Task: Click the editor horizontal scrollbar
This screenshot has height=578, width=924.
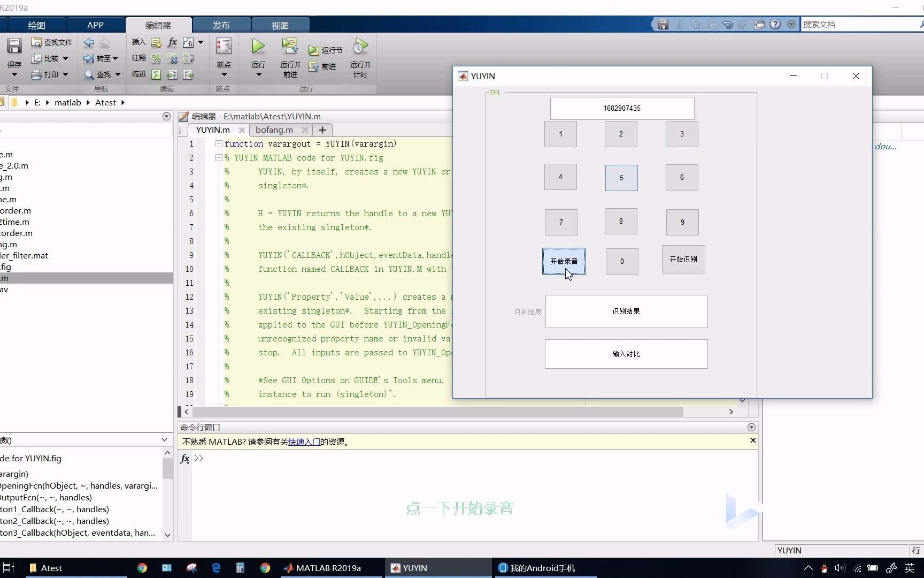Action: tap(437, 412)
